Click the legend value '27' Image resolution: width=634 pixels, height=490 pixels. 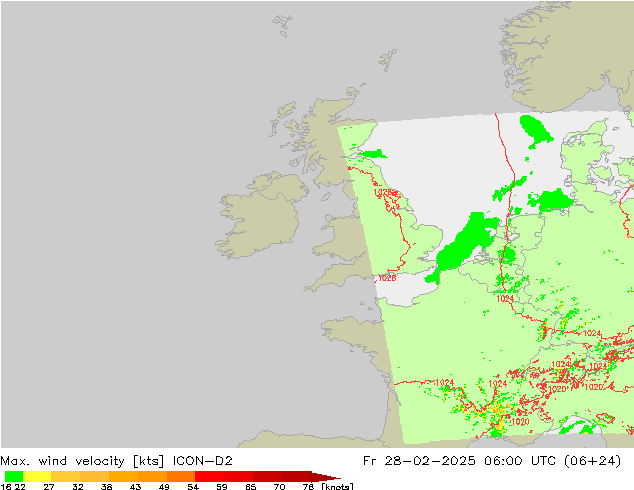point(49,486)
